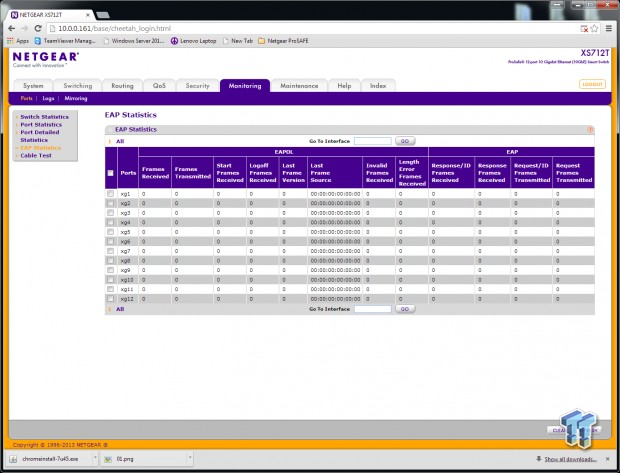Click the bookmark star icon
This screenshot has height=473, width=620.
[x=594, y=28]
